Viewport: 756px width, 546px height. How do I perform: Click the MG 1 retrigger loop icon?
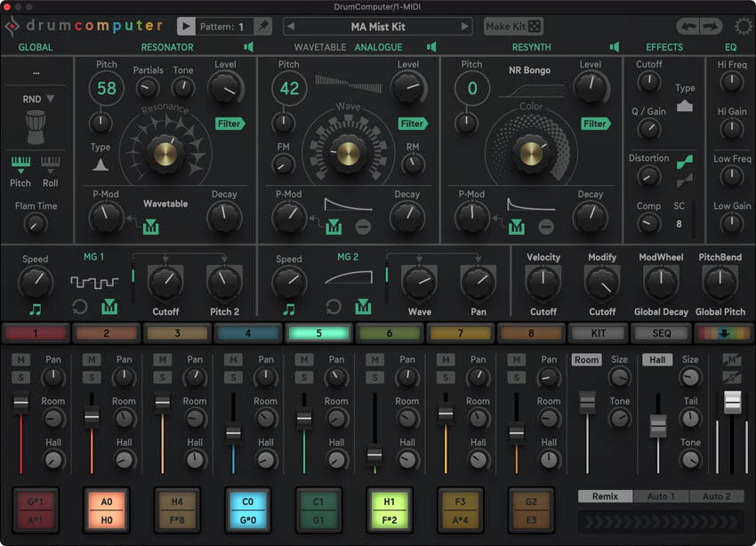click(79, 307)
